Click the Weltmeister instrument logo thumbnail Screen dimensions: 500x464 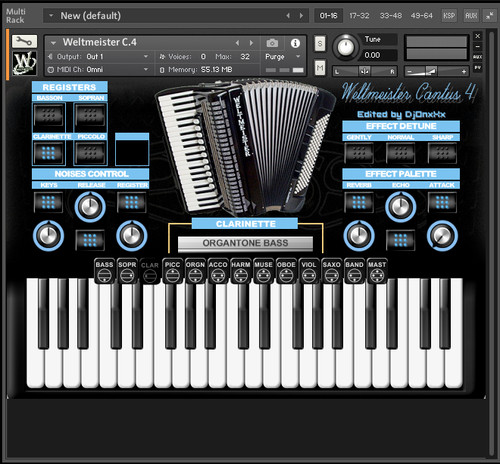(x=24, y=63)
